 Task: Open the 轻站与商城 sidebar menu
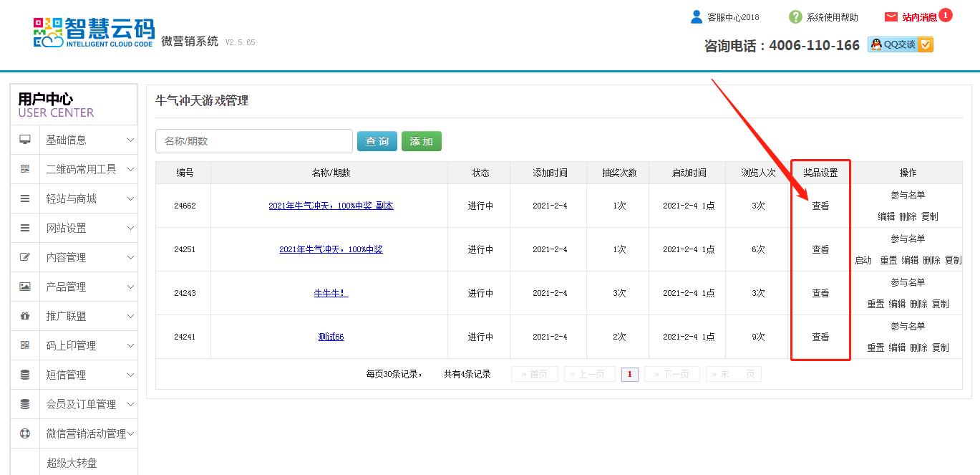[x=72, y=199]
